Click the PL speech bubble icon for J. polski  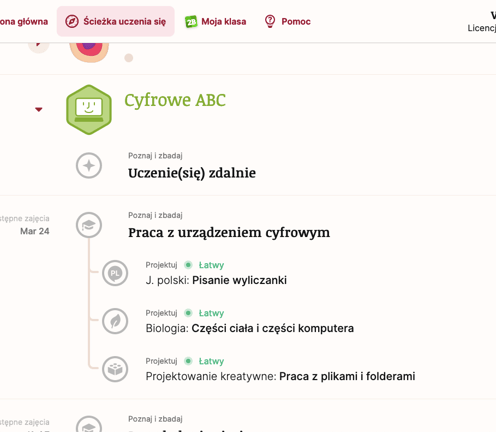[115, 273]
